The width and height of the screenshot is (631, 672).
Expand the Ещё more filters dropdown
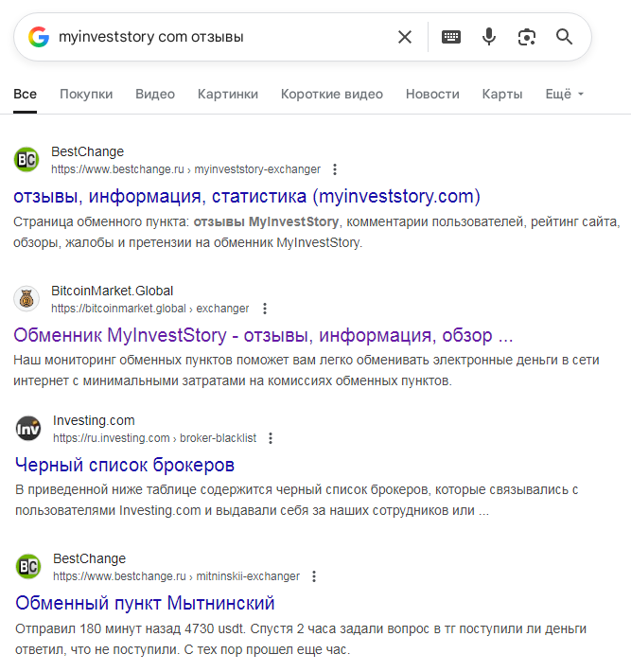point(565,94)
